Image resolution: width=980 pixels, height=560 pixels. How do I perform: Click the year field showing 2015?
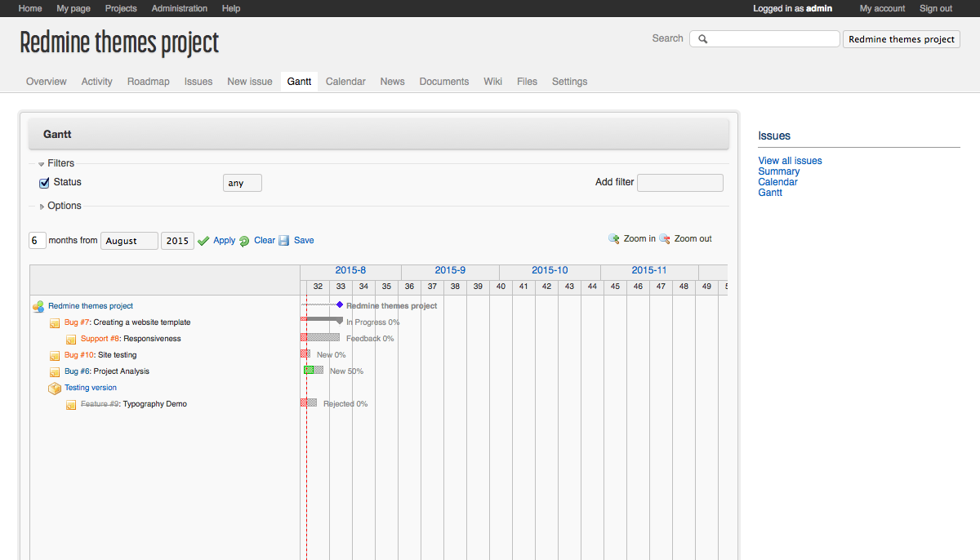click(x=177, y=241)
